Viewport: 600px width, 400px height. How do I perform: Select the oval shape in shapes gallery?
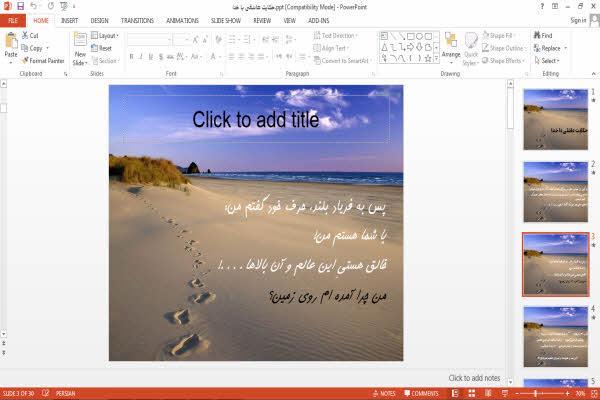(419, 36)
